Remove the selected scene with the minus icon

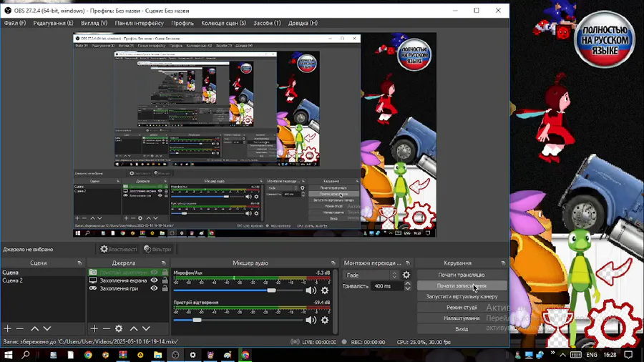coord(20,328)
